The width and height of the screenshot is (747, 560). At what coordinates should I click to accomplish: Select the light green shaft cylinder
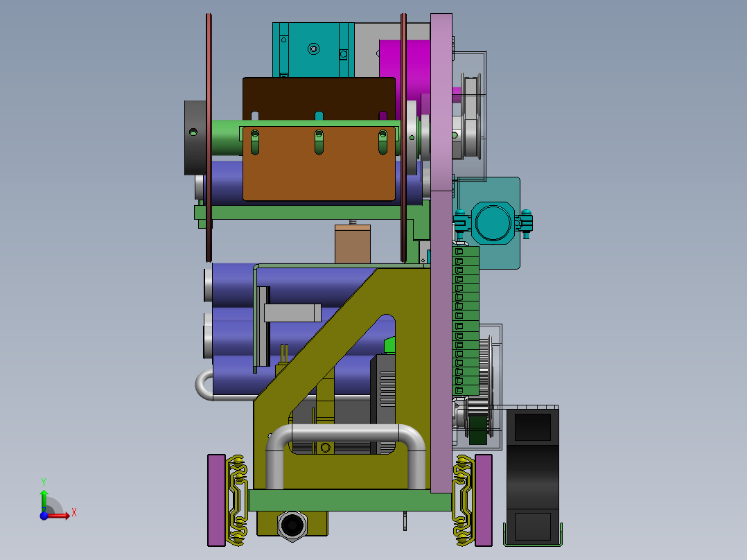point(227,138)
